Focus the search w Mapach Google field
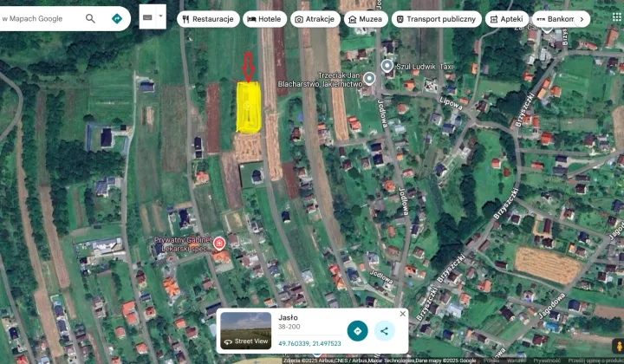 40,18
